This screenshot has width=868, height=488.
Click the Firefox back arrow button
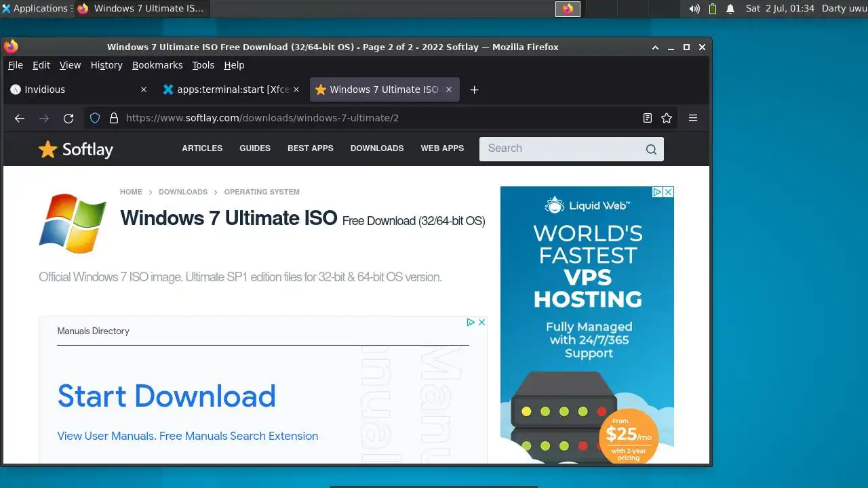click(x=20, y=118)
